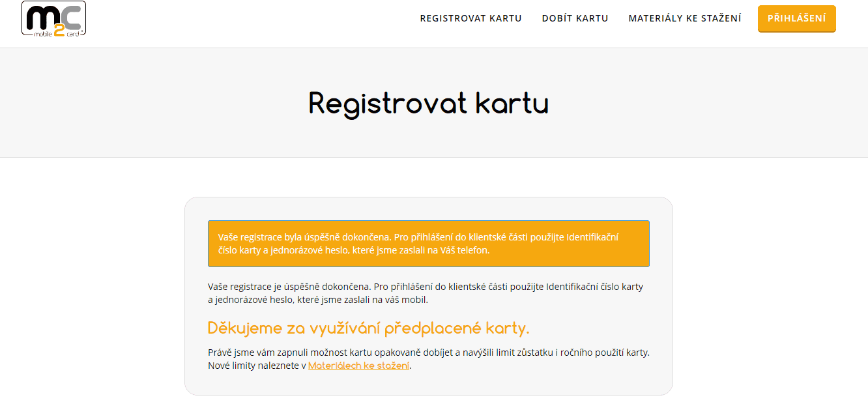Click the orange registration success alert
This screenshot has width=868, height=404.
pyautogui.click(x=429, y=244)
